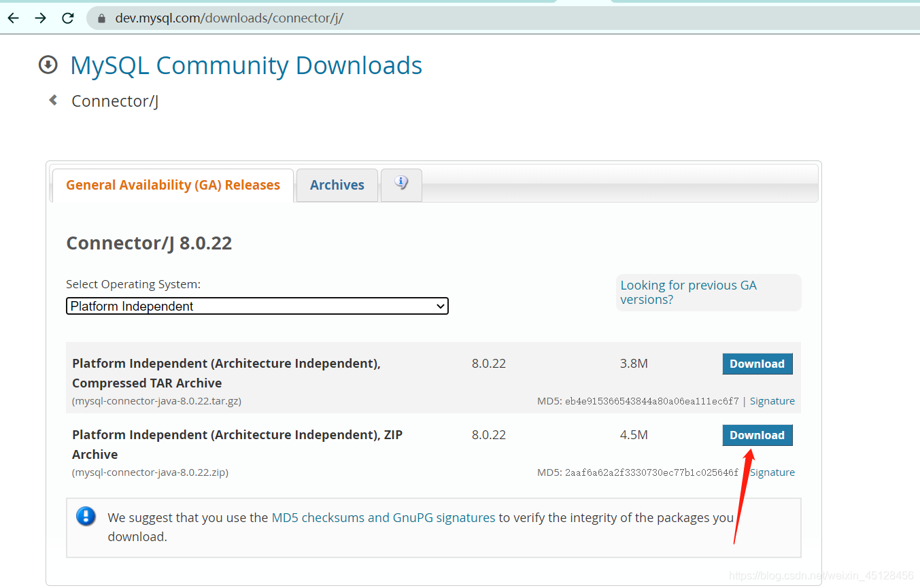
Task: Click the Compressed TAR Archive row title
Action: [226, 373]
